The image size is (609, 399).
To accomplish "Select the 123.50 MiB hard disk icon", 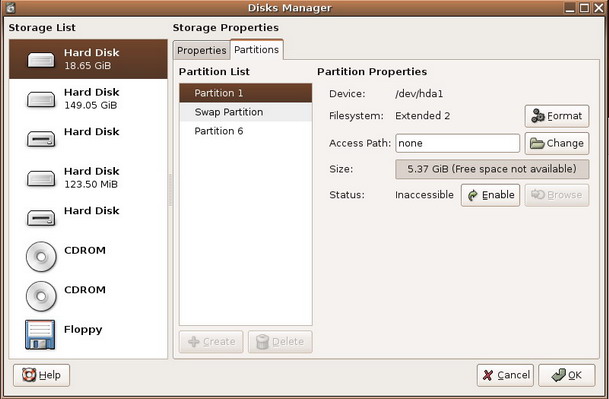I will (41, 178).
